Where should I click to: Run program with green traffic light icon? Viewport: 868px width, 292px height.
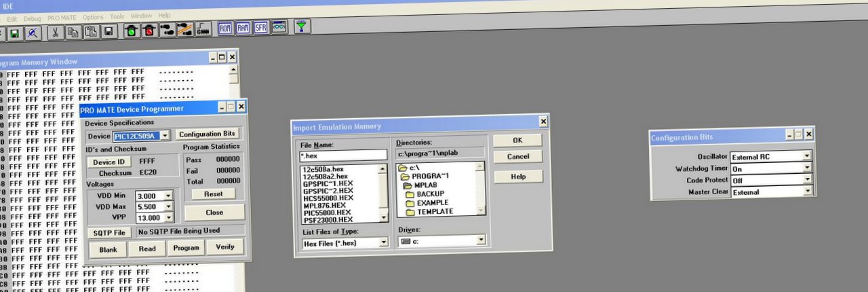131,30
